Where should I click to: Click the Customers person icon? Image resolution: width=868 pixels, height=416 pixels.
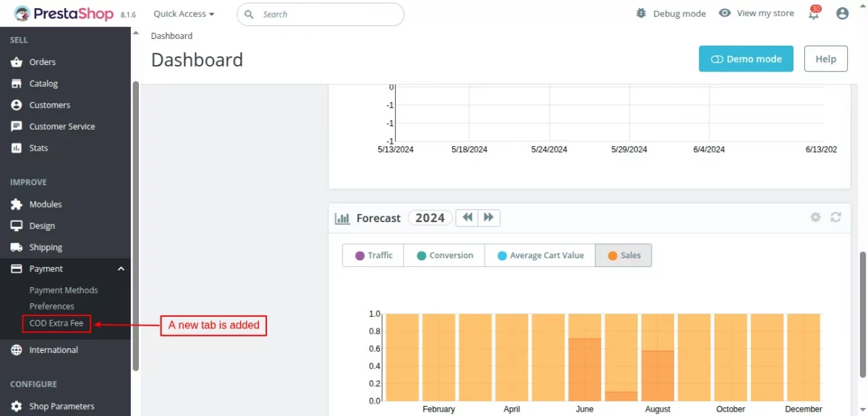point(17,105)
